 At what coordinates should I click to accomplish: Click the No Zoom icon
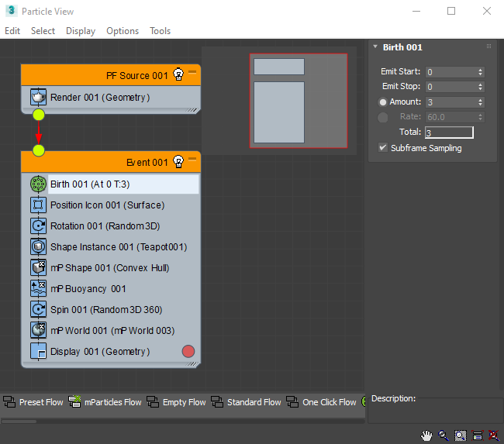pos(494,435)
